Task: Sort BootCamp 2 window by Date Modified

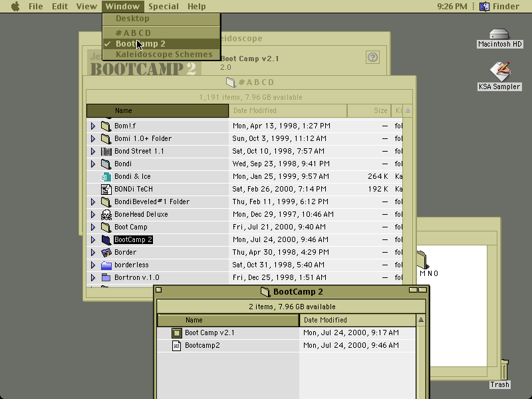Action: pyautogui.click(x=358, y=321)
